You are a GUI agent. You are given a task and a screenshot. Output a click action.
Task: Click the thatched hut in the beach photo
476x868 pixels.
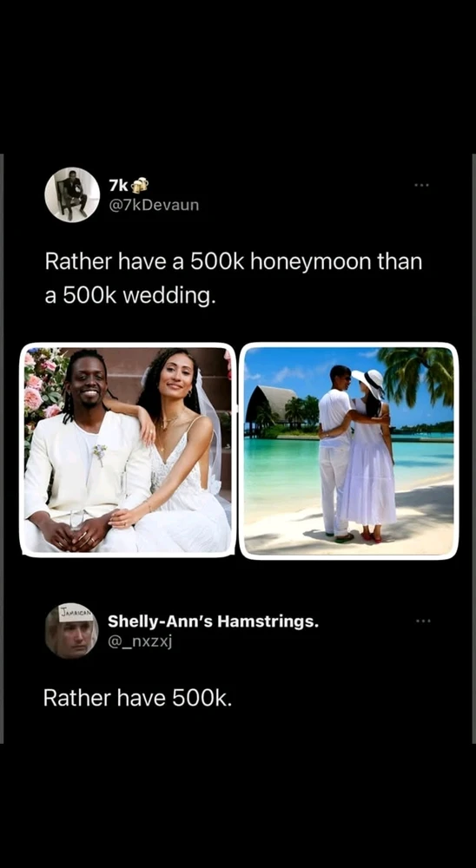(x=270, y=409)
